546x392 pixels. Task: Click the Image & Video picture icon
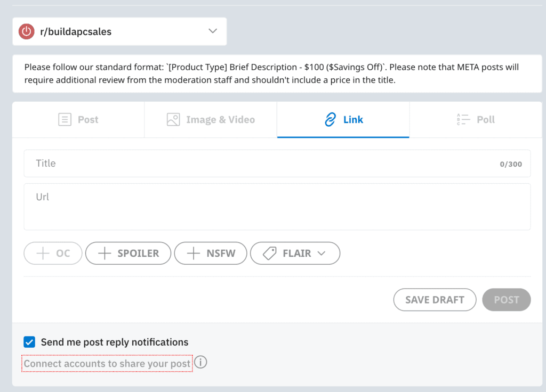173,120
